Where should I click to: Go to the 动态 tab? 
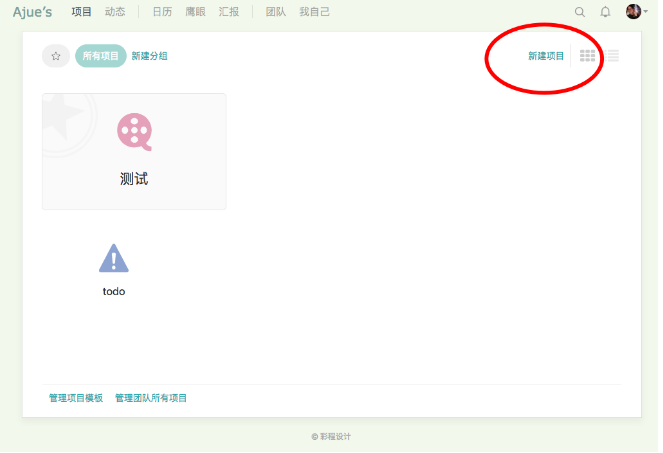[115, 12]
